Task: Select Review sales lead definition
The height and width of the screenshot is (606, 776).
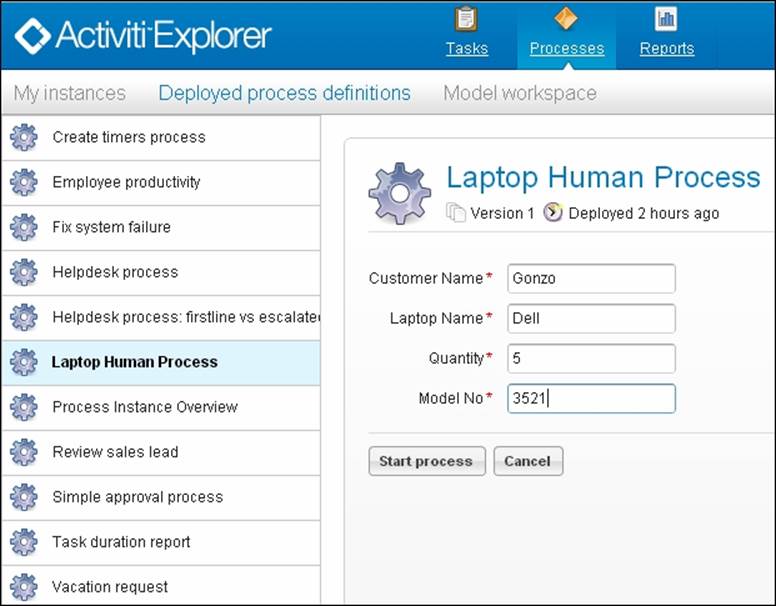Action: (161, 453)
